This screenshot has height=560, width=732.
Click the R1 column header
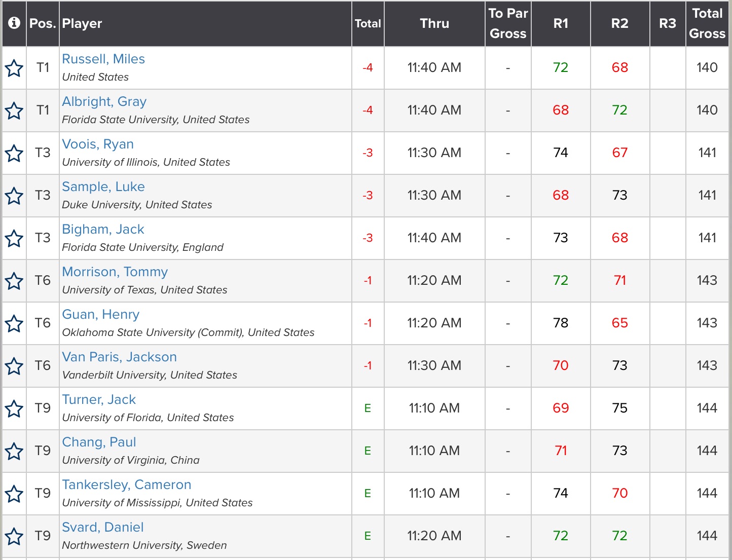[x=560, y=24]
